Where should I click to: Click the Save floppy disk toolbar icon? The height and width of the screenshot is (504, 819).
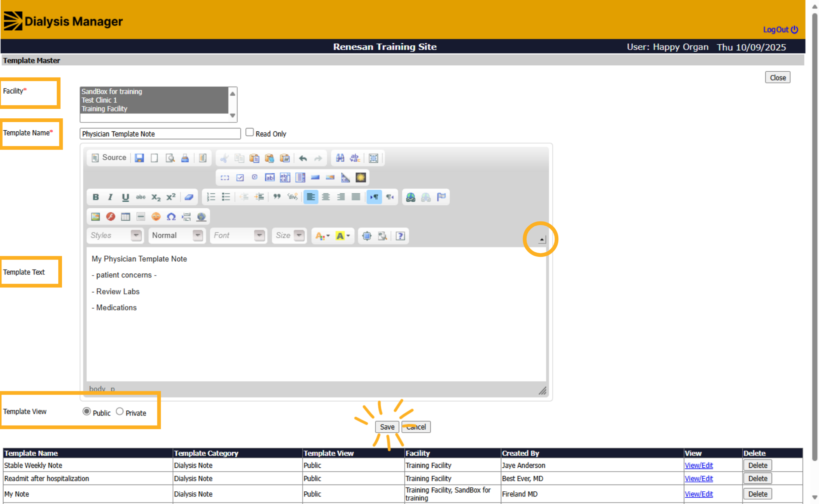tap(139, 158)
